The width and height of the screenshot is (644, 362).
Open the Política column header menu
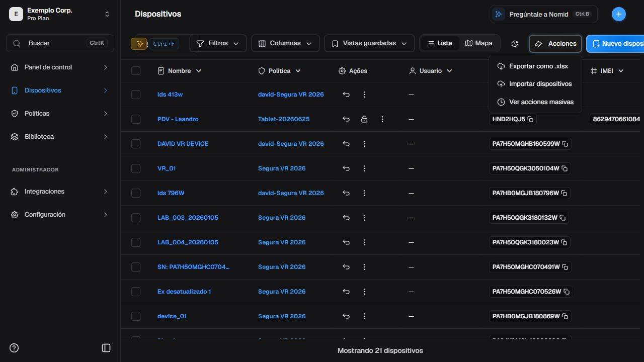coord(279,71)
